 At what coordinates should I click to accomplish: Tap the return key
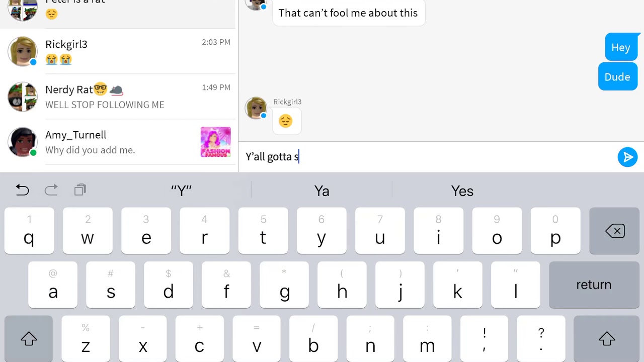coord(594,285)
